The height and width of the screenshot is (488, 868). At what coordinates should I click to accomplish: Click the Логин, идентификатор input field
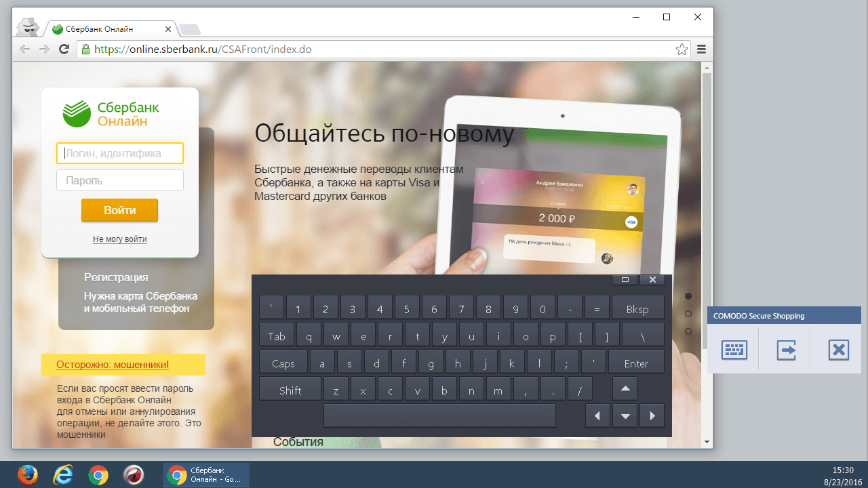click(x=119, y=152)
